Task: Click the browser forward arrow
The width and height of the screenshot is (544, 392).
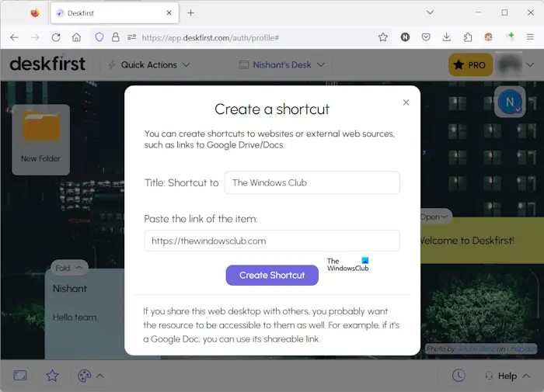Action: (x=35, y=37)
